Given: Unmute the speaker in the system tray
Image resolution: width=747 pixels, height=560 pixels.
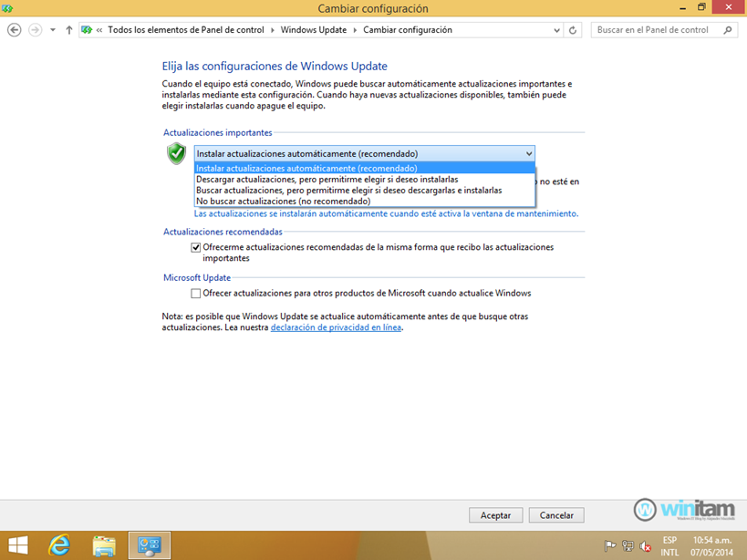Looking at the screenshot, I should 644,545.
